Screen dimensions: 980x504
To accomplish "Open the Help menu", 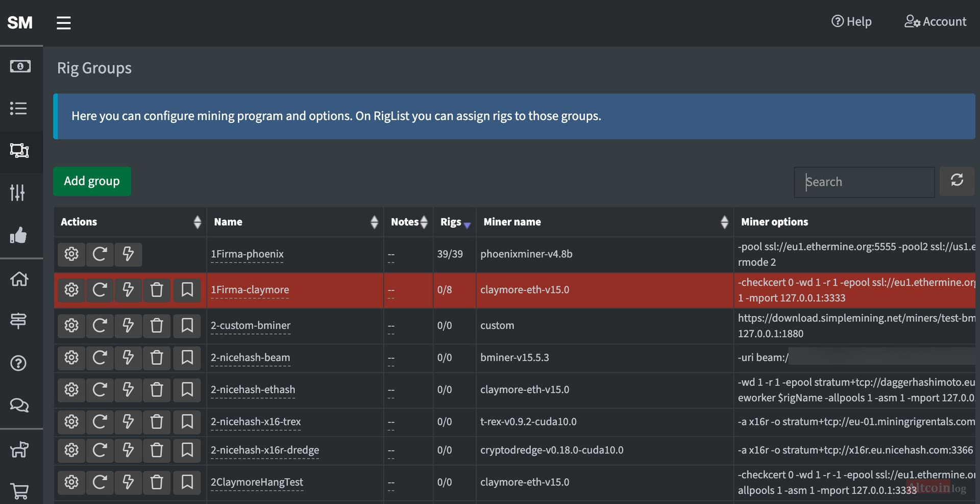I will [x=851, y=21].
